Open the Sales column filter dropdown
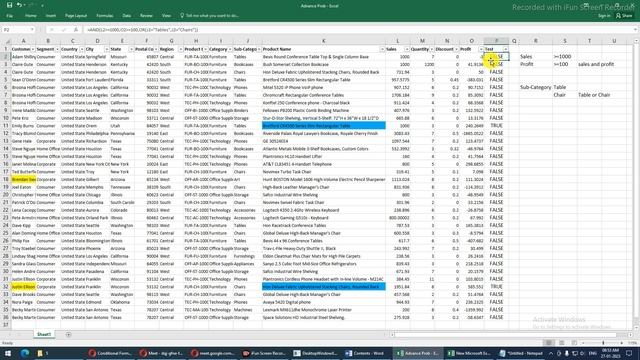The width and height of the screenshot is (640, 360). point(407,49)
